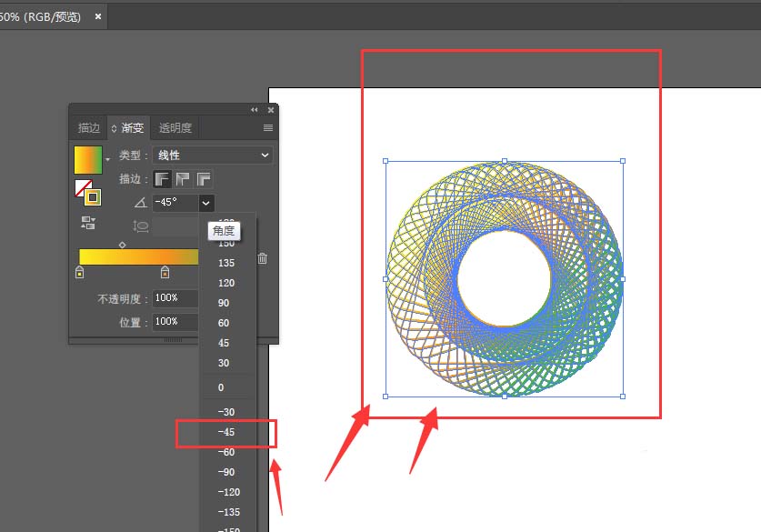
Task: Click the bottom-left selection handle
Action: (x=386, y=396)
